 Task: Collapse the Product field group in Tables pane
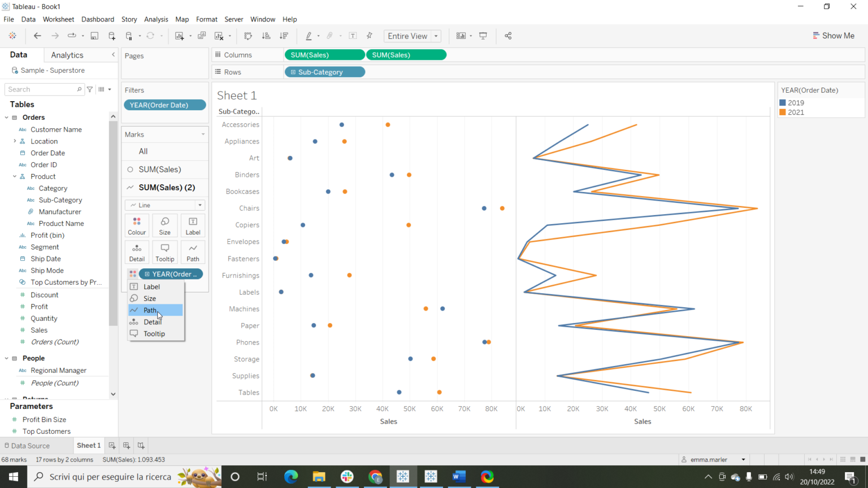point(14,176)
